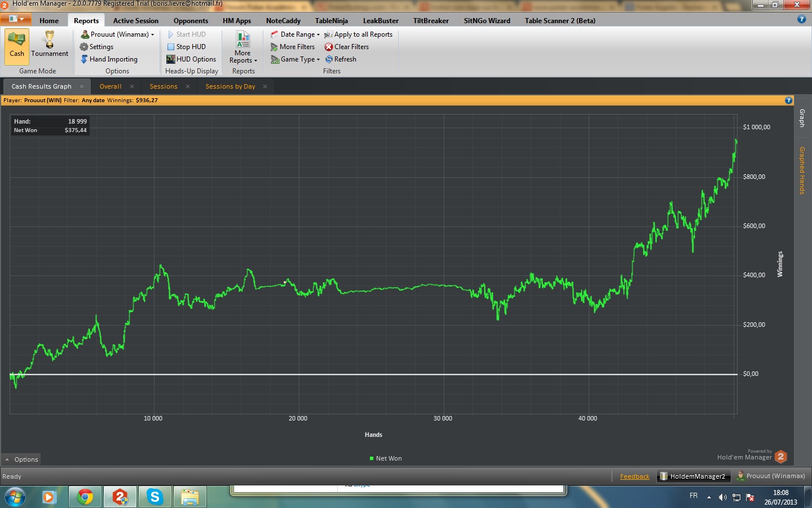812x508 pixels.
Task: Open Hold'em Manager 2 taskbar icon
Action: click(x=120, y=497)
